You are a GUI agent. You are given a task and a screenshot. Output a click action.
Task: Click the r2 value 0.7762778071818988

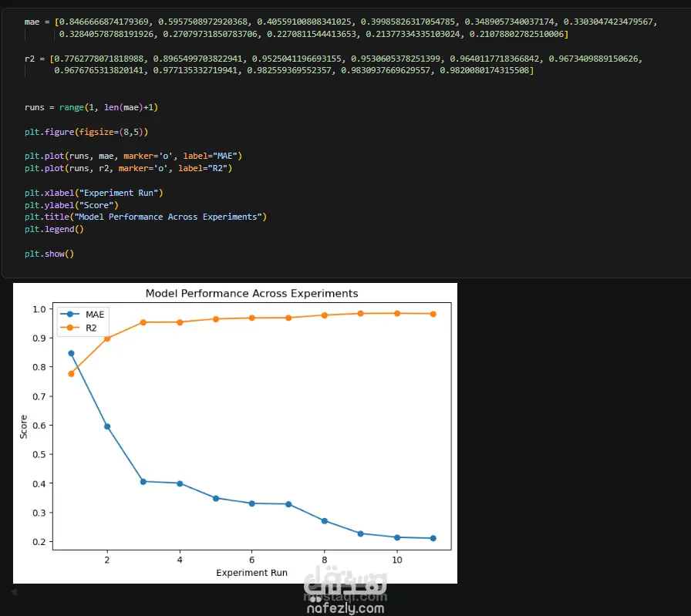(99, 59)
